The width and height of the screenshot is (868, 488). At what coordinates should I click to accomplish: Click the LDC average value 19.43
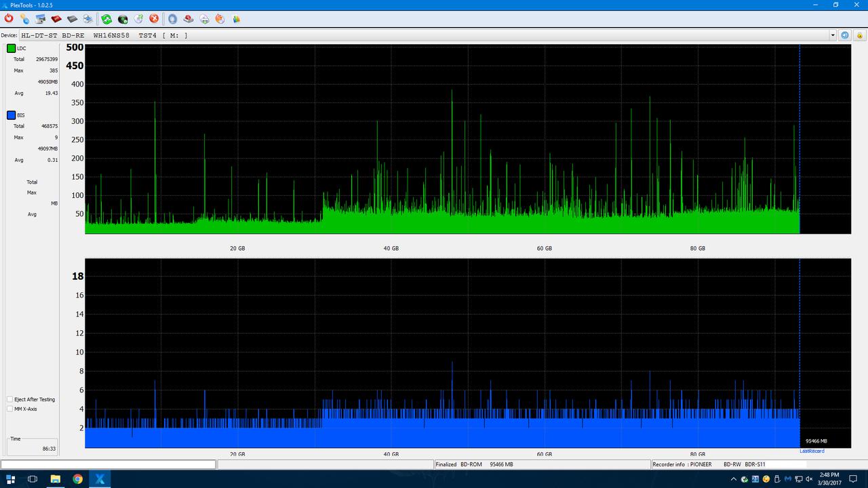pos(52,93)
